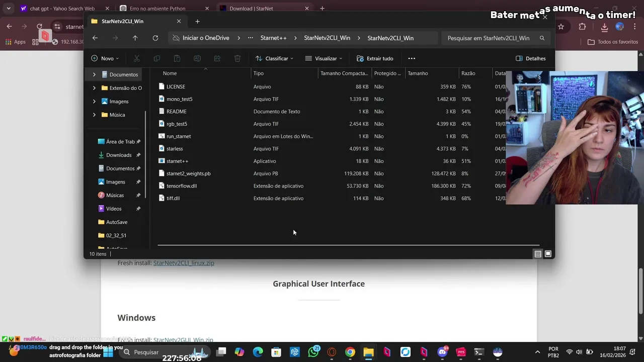Select the run_starnet batch file

(179, 136)
